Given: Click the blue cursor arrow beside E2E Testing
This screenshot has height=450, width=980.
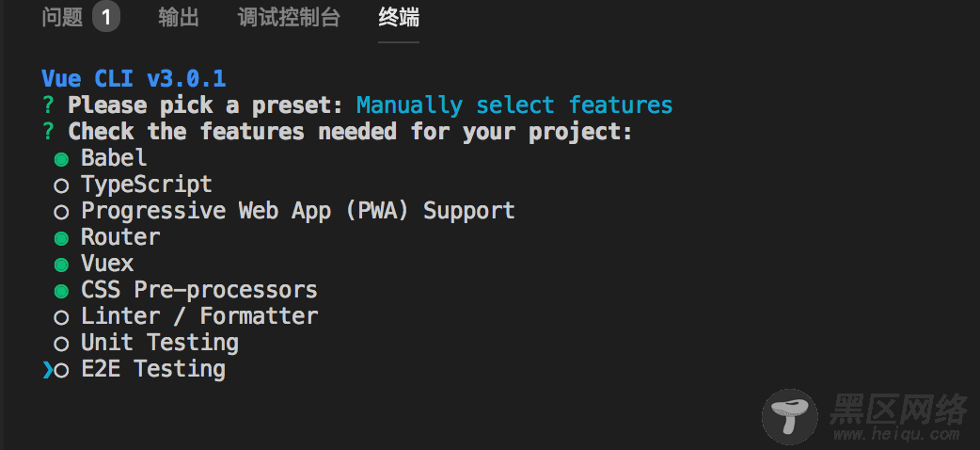Looking at the screenshot, I should [x=48, y=371].
